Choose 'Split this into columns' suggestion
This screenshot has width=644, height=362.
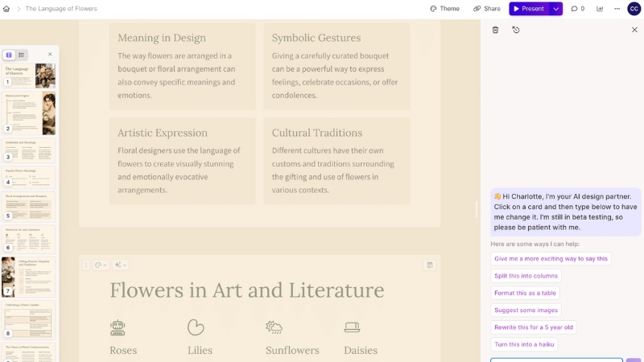[x=526, y=276]
